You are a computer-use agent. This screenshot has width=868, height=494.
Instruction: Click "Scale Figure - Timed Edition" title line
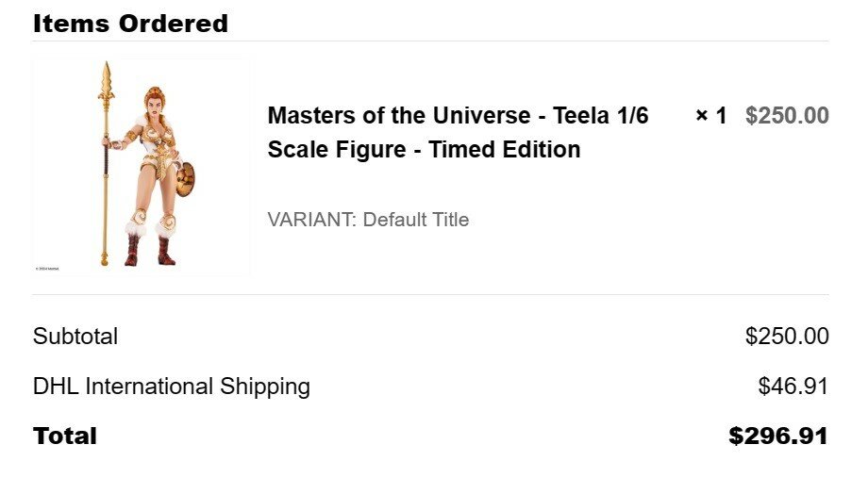click(x=424, y=149)
